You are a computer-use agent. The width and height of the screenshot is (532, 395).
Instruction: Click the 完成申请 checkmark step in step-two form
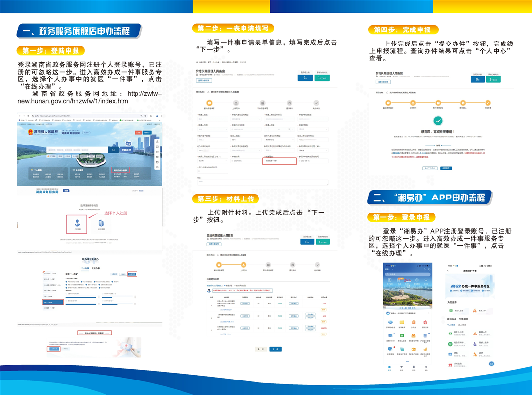[x=316, y=103]
